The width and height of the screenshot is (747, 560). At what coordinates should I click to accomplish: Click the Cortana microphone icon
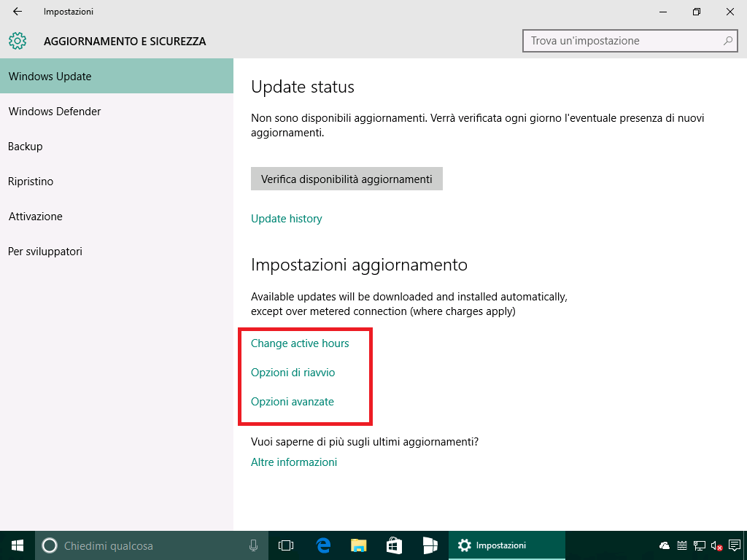253,545
